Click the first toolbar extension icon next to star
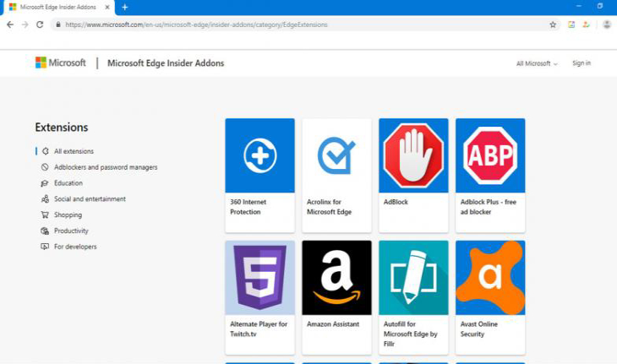The height and width of the screenshot is (364, 617). click(x=571, y=24)
